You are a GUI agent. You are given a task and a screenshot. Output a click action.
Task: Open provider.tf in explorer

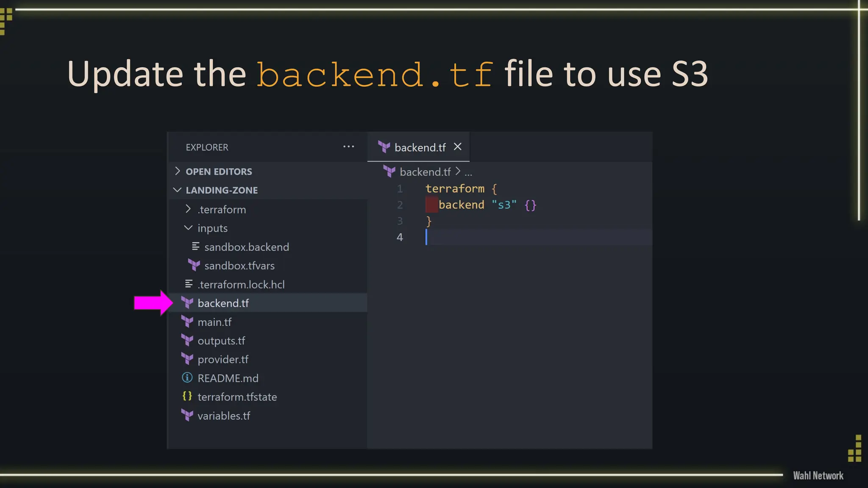(x=223, y=359)
